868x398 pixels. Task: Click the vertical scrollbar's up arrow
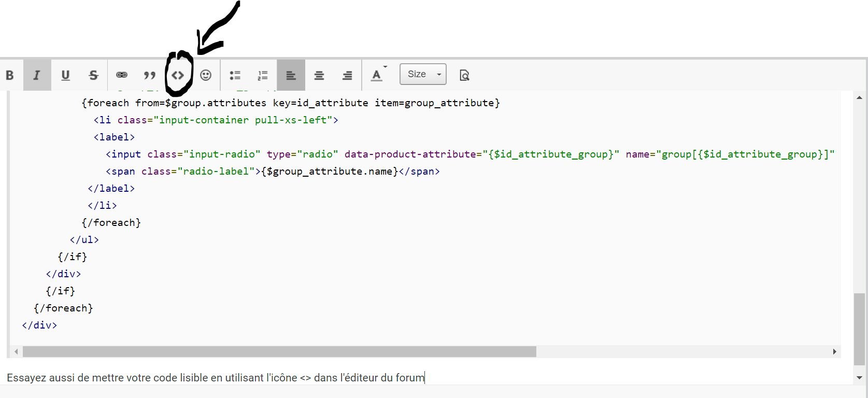[x=859, y=97]
